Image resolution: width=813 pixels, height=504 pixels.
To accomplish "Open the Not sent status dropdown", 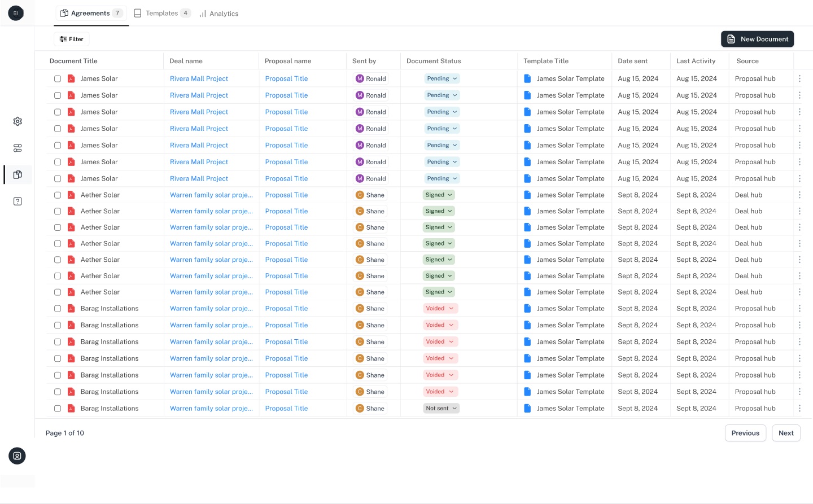I will (442, 408).
